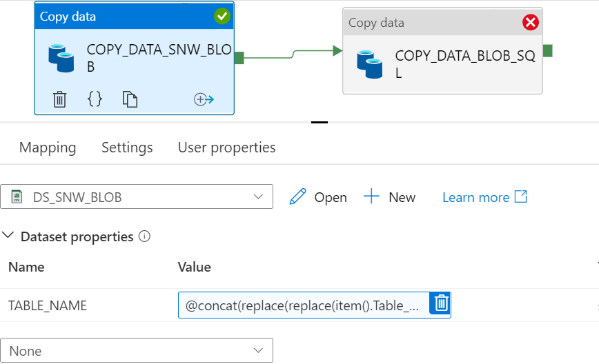Delete TABLE_NAME value with trash button
The image size is (599, 364).
(x=440, y=303)
